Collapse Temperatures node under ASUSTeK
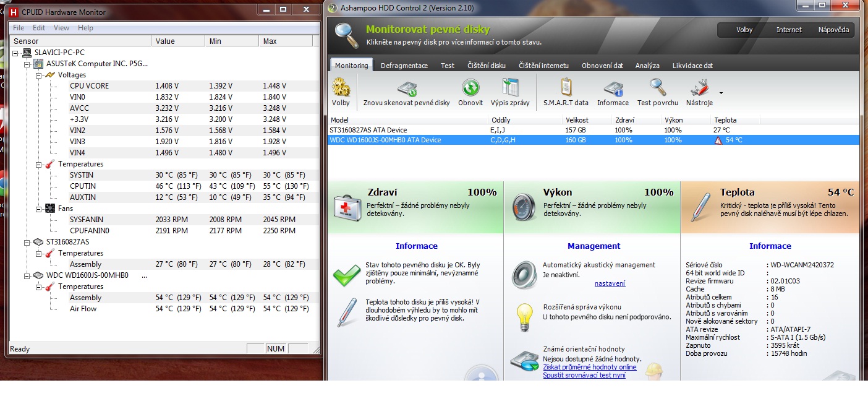The height and width of the screenshot is (401, 868). point(39,164)
